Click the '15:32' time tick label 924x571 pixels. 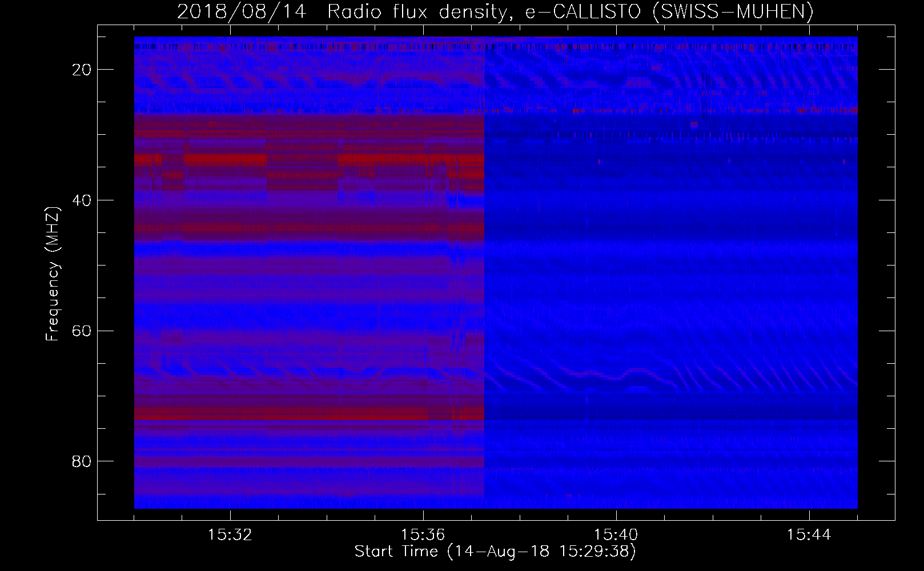(230, 535)
